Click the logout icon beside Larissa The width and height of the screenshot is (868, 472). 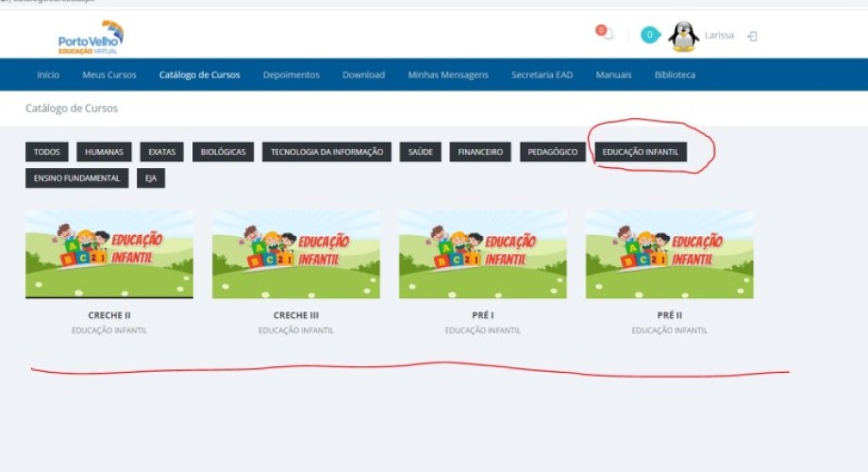(x=752, y=36)
